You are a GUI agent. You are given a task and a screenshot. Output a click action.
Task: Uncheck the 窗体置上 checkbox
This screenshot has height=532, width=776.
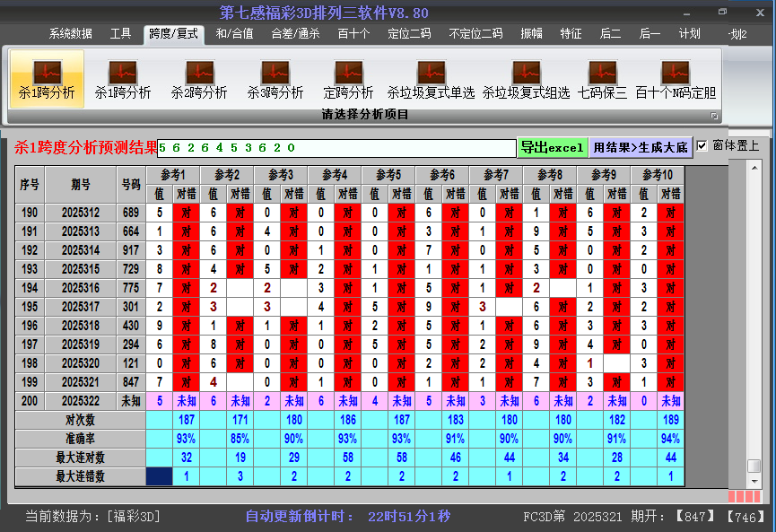[x=702, y=145]
